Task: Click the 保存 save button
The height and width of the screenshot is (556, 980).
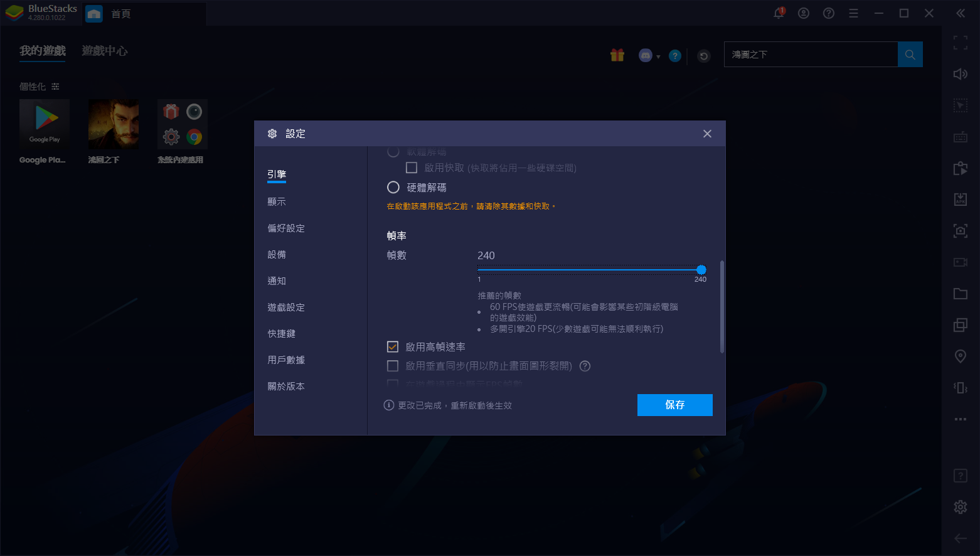Action: point(675,405)
